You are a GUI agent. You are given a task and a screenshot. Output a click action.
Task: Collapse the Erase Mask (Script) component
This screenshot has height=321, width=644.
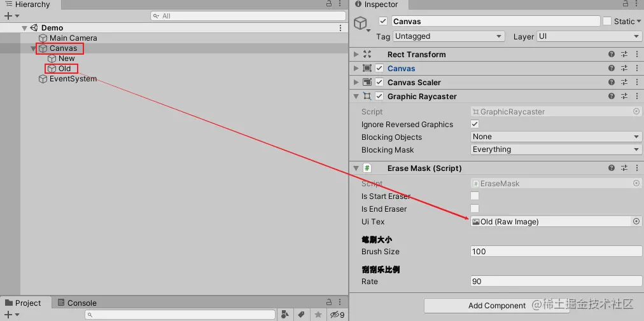pos(356,168)
